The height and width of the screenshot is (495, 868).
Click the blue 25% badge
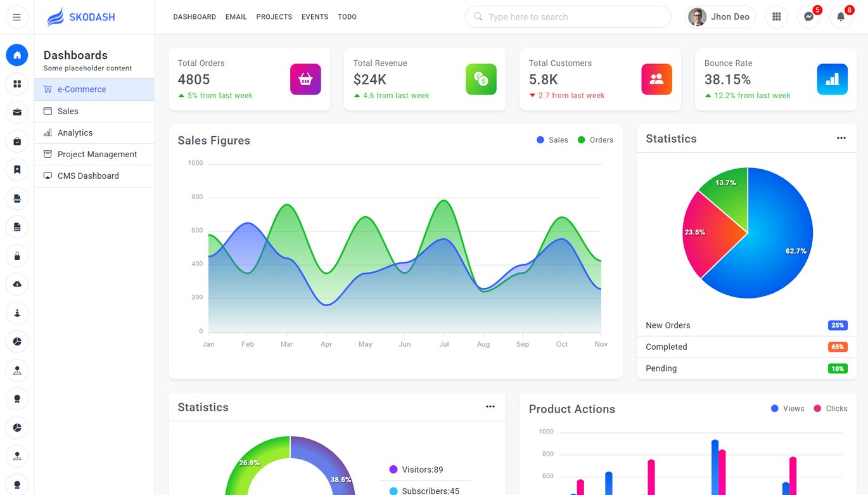(838, 325)
